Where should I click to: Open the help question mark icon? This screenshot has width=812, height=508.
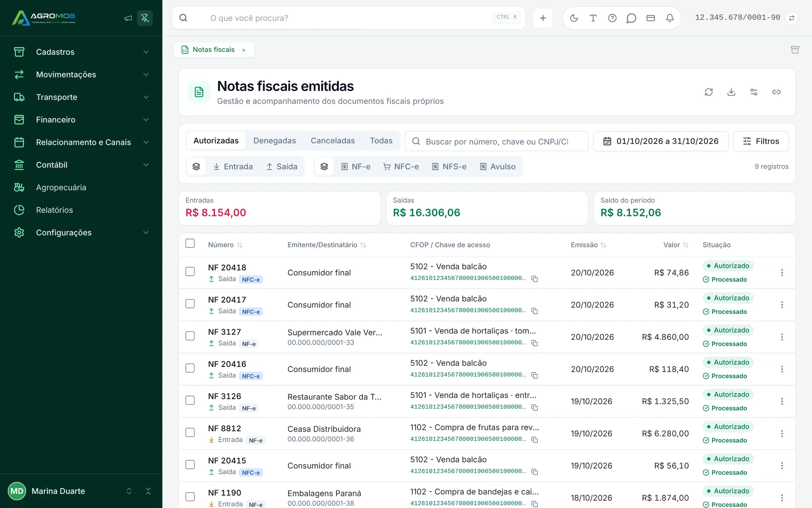(612, 18)
